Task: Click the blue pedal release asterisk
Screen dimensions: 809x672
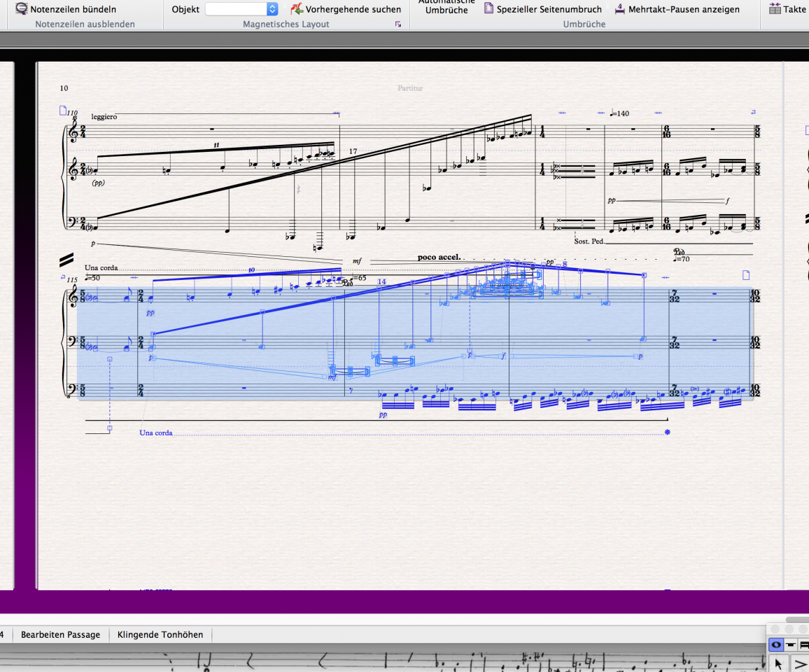Action: [667, 432]
